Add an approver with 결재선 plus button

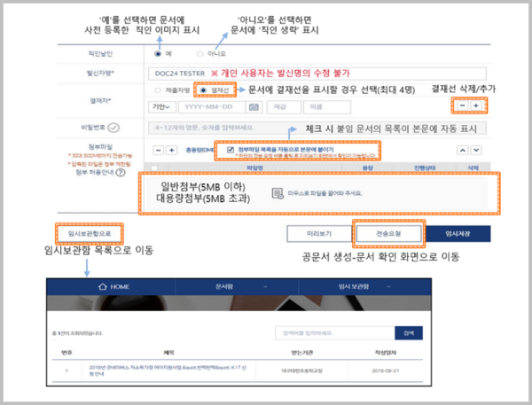coord(476,105)
